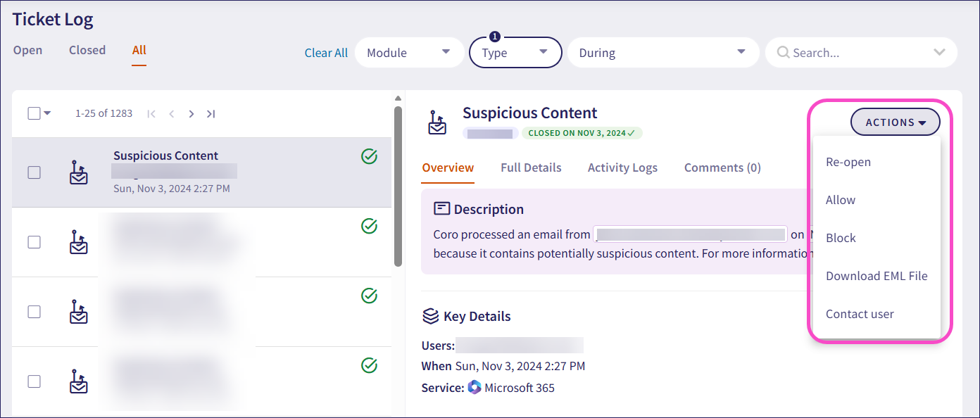Toggle the select-all tickets checkbox
This screenshot has width=980, height=418.
point(34,114)
